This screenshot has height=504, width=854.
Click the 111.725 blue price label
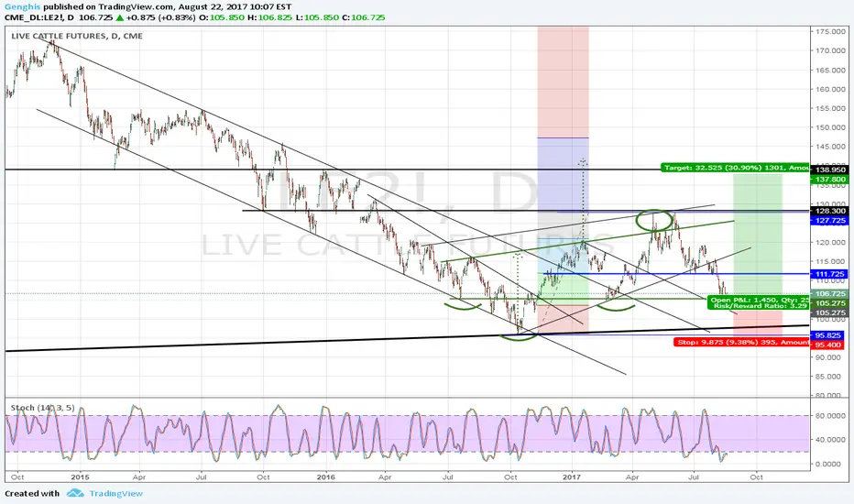829,274
